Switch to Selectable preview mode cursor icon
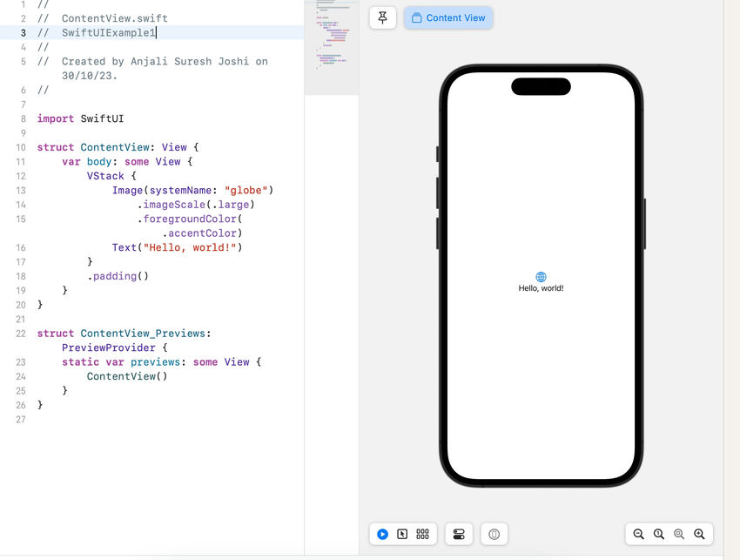This screenshot has width=740, height=560. 402,534
